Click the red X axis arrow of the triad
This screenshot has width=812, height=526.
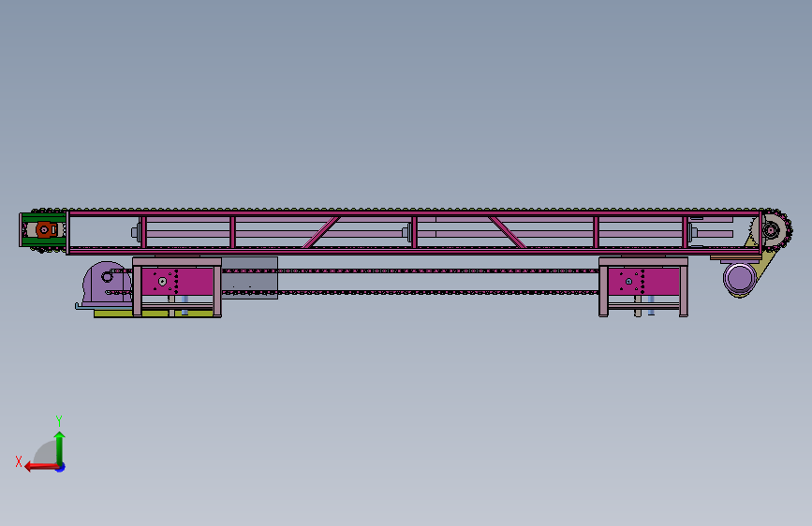click(x=41, y=467)
